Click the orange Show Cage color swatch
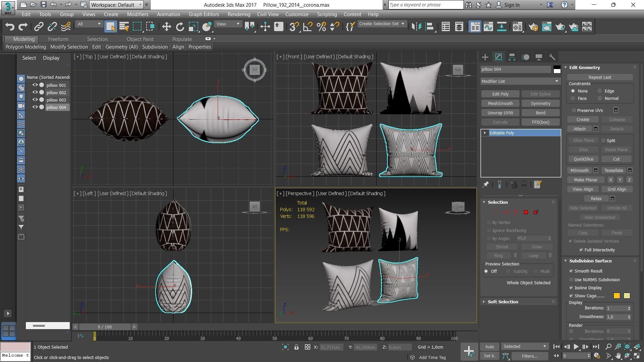Screen dimensions: 644x362 tap(616, 296)
